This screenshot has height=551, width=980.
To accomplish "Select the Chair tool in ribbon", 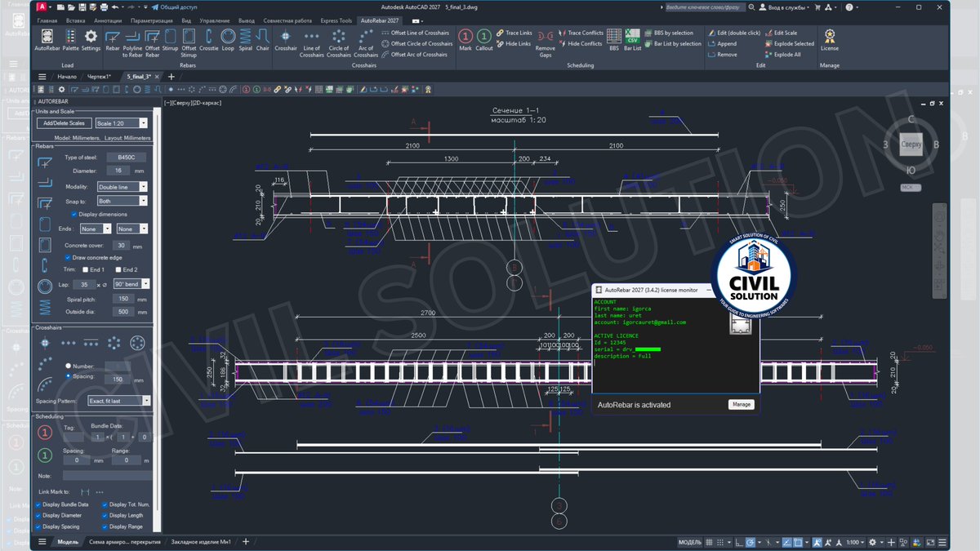I will [262, 42].
